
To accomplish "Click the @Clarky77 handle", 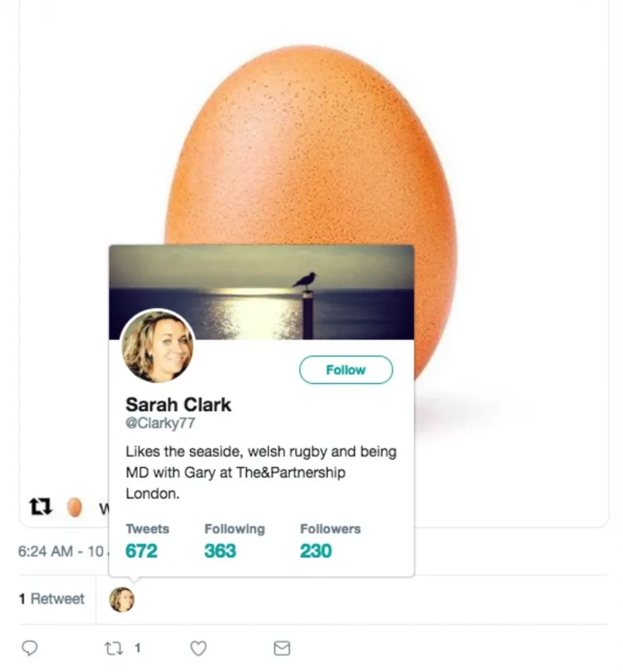I will coord(160,423).
